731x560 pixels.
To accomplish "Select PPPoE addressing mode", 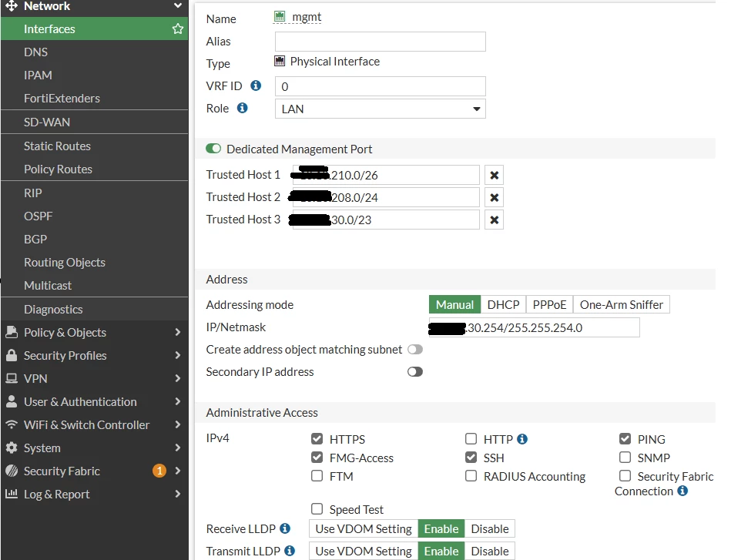I will (x=549, y=304).
